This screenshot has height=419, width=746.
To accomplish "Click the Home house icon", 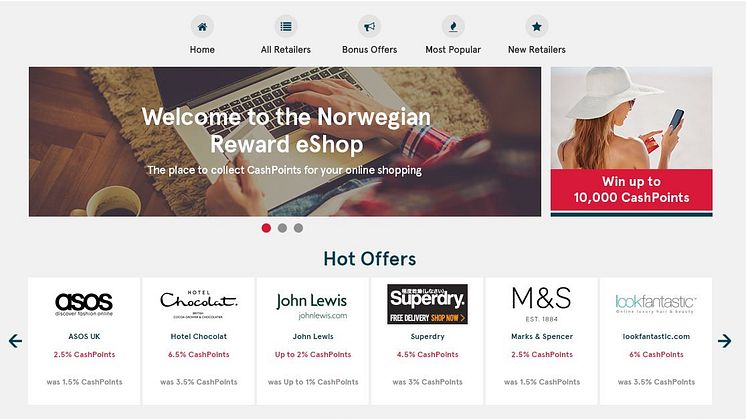I will (202, 27).
